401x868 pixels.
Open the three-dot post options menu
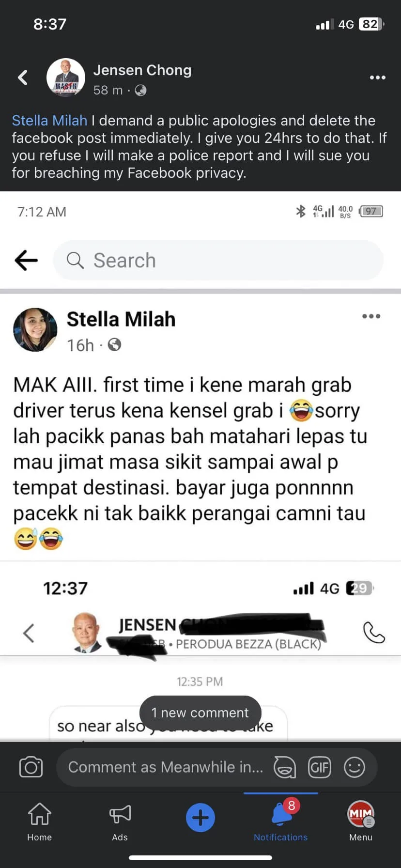click(377, 77)
